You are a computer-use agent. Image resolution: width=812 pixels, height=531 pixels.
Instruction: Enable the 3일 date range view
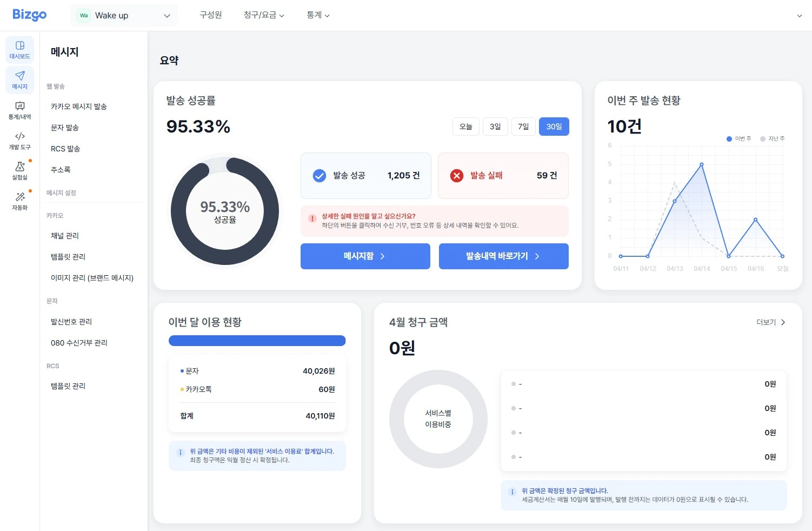[495, 126]
